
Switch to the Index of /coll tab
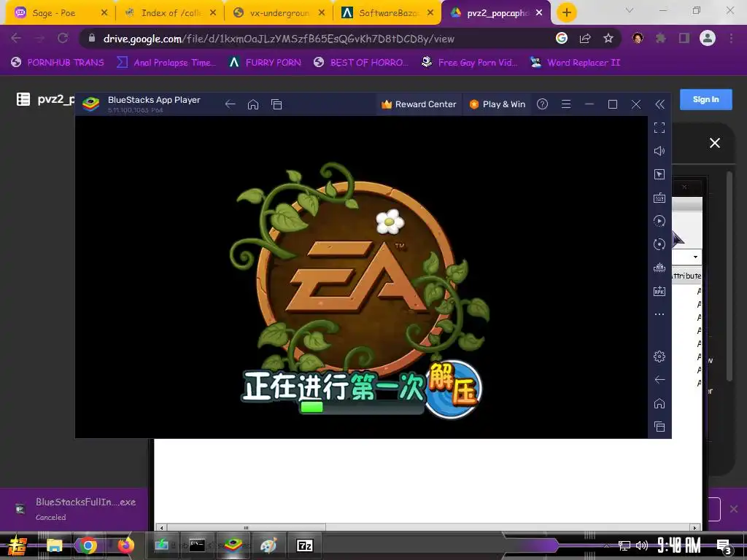tap(171, 13)
